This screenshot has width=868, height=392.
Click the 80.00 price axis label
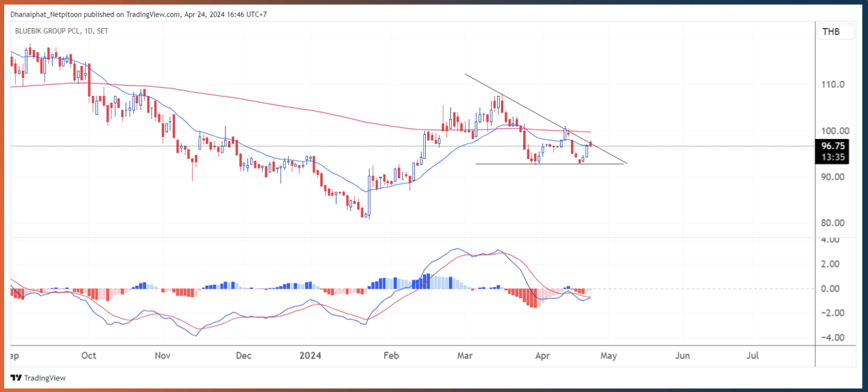[x=833, y=223]
